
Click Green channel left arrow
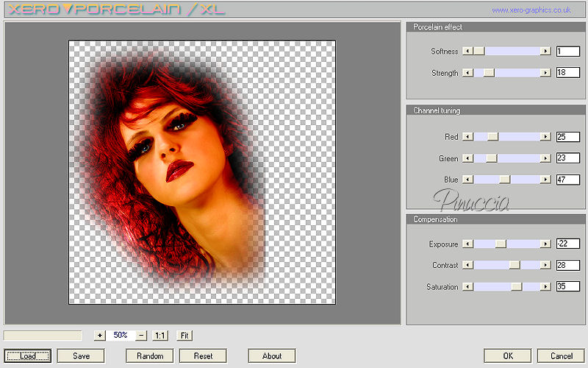point(467,158)
